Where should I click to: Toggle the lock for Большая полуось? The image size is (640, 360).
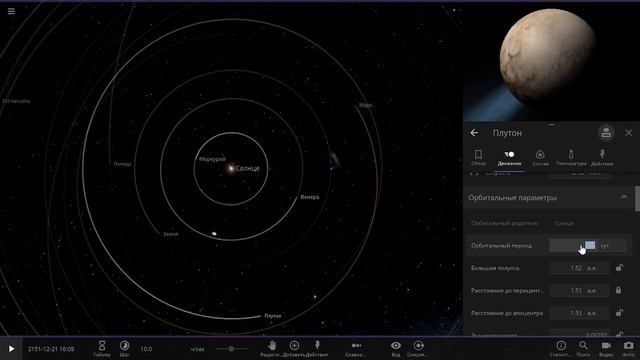coord(619,268)
